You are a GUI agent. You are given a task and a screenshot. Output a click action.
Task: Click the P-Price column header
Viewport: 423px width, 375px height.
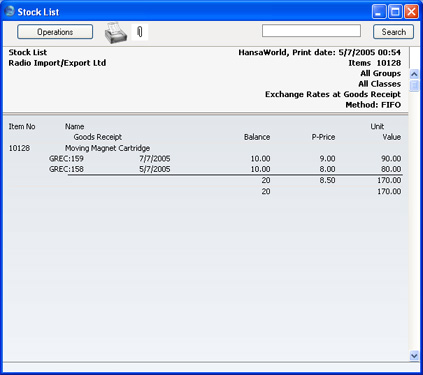click(x=323, y=137)
